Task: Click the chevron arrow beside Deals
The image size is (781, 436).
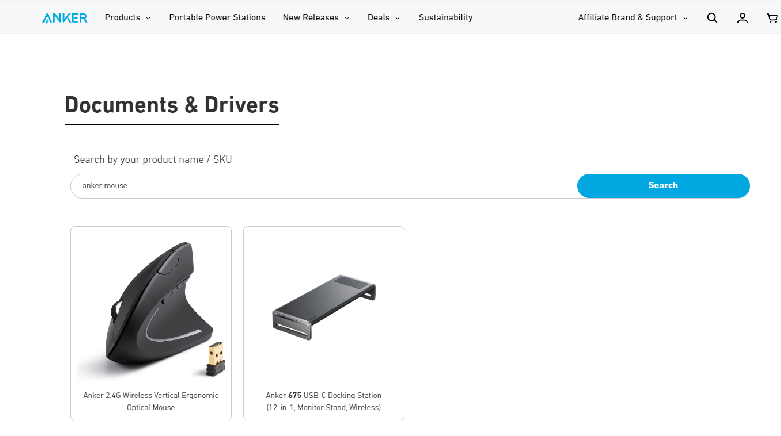Action: click(x=397, y=18)
